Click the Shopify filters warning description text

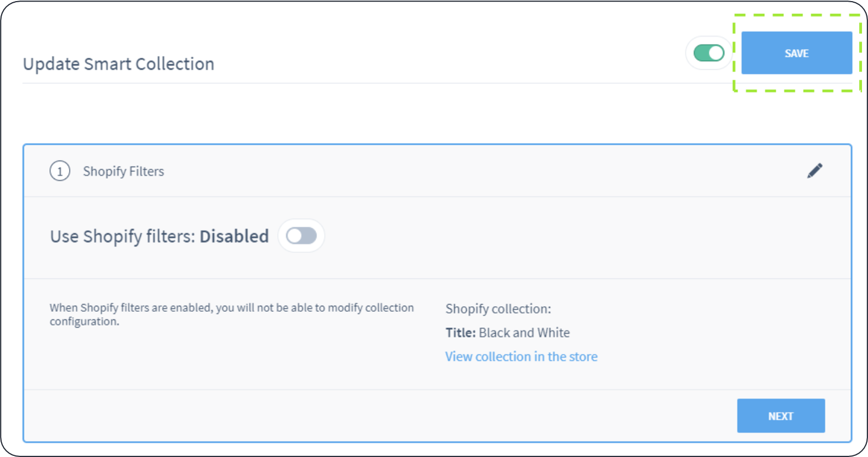coord(231,308)
